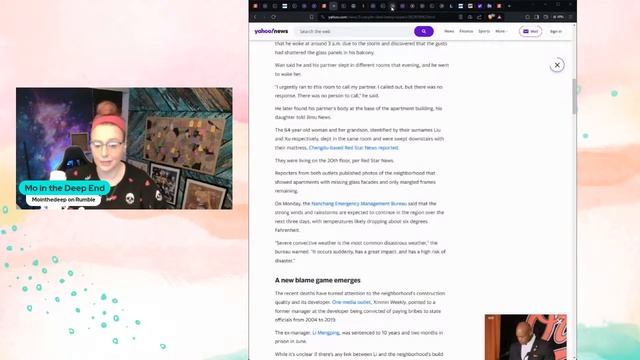Click the Sign in link
Image resolution: width=640 pixels, height=360 pixels.
point(556,31)
